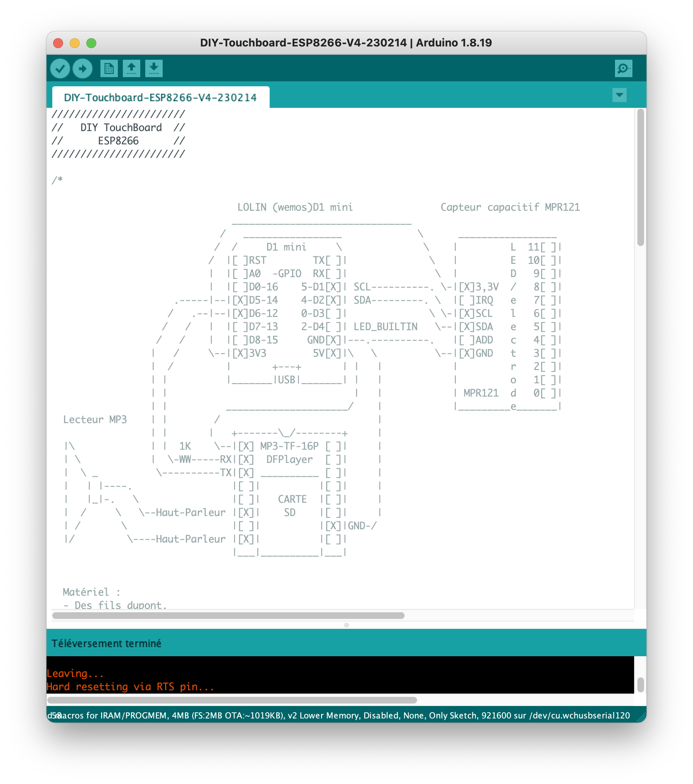
Task: Select the DIY-Touchboard-ESP8266-V4-230214 tab
Action: [x=160, y=97]
